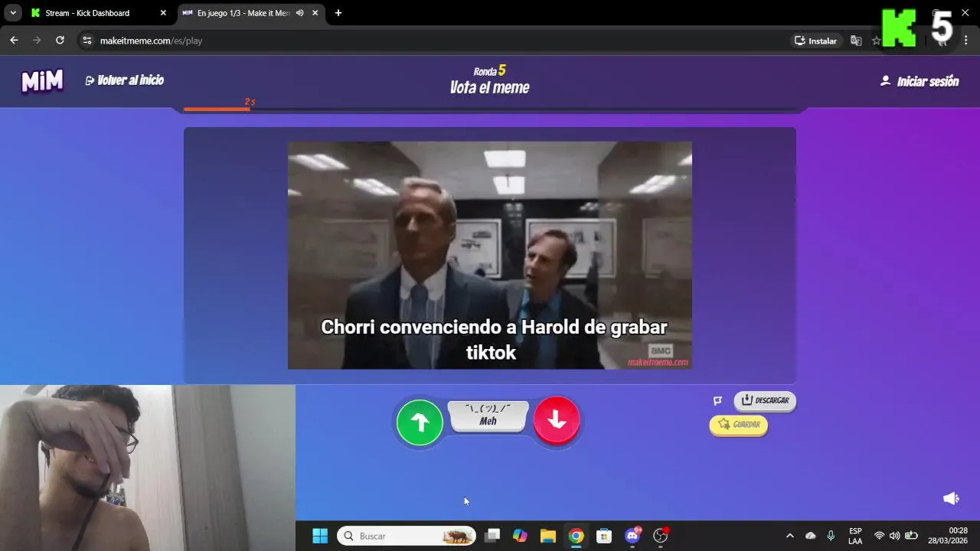Switch ESP LAA input language
The width and height of the screenshot is (980, 551).
855,536
